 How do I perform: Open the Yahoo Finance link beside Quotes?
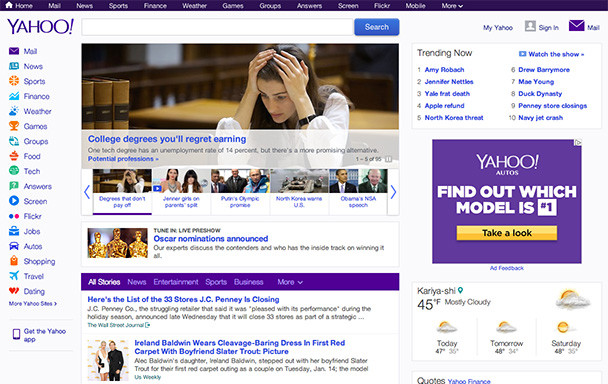coord(469,381)
